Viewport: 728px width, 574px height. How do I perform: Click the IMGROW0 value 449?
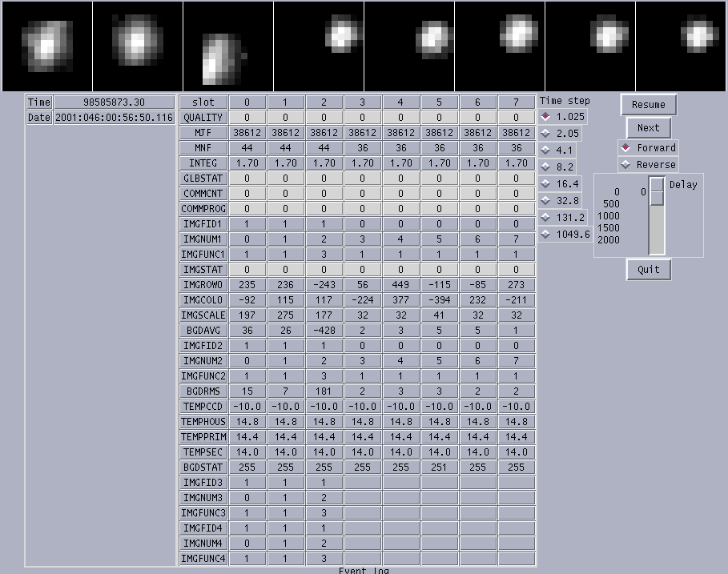400,285
